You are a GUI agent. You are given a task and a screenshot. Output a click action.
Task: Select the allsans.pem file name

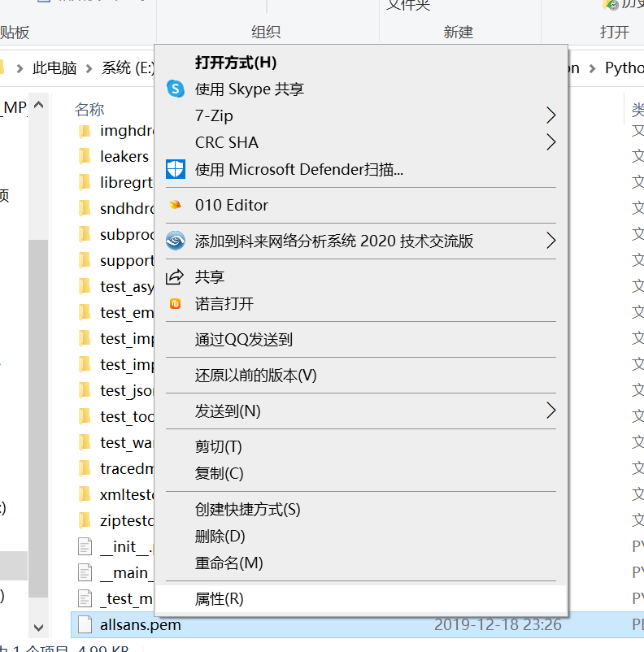140,624
